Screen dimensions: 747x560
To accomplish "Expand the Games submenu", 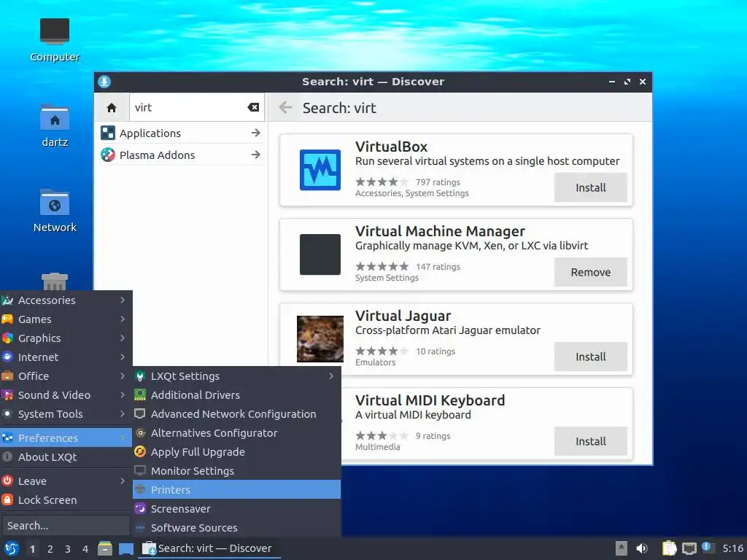I will [66, 319].
